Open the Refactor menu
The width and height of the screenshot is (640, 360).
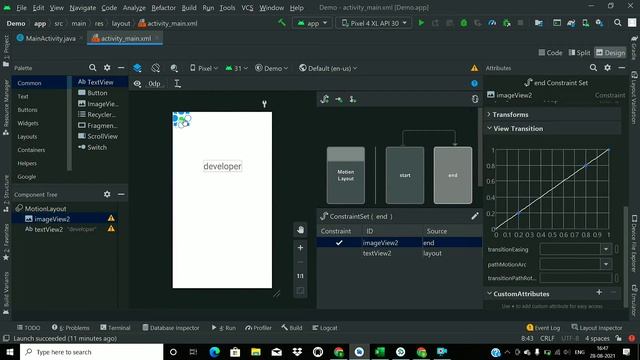pyautogui.click(x=163, y=7)
